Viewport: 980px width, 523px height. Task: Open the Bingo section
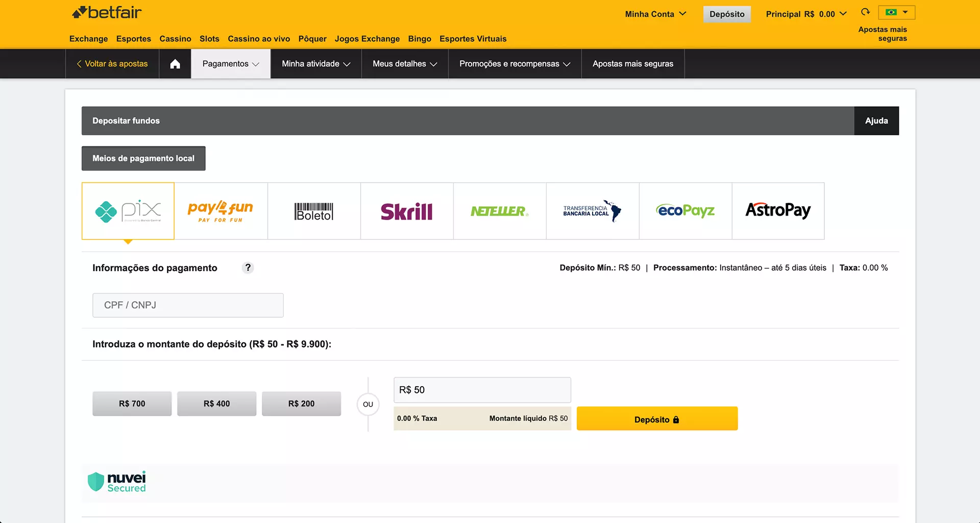tap(420, 39)
